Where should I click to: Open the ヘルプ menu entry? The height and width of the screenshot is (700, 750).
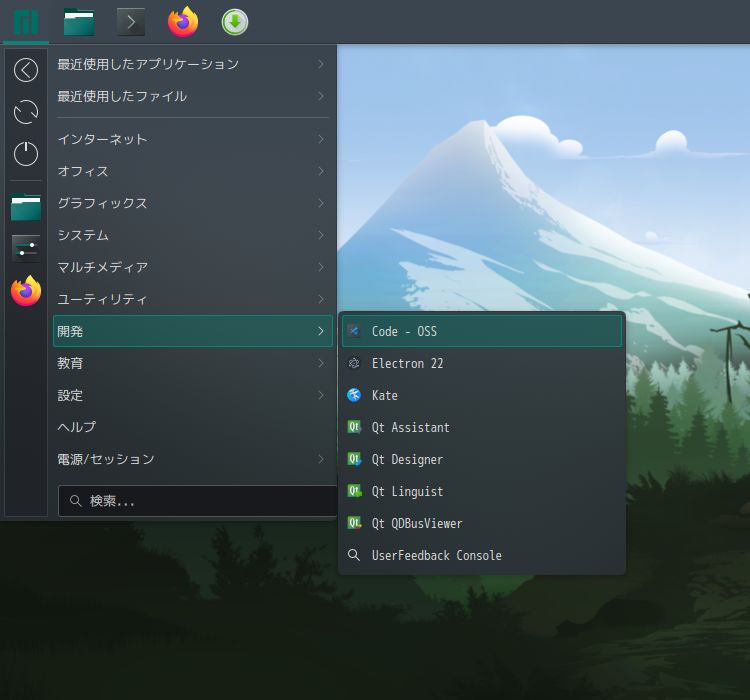(x=193, y=427)
